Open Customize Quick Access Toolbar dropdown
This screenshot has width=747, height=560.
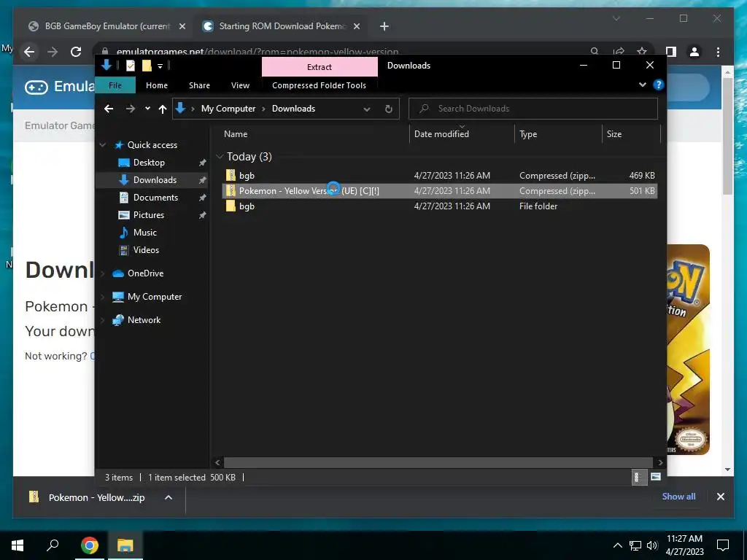[160, 66]
